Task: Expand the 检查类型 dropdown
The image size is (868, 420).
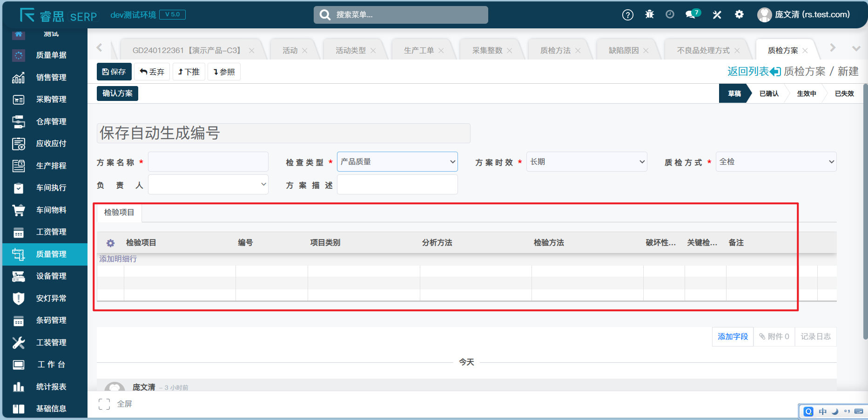Action: tap(397, 162)
